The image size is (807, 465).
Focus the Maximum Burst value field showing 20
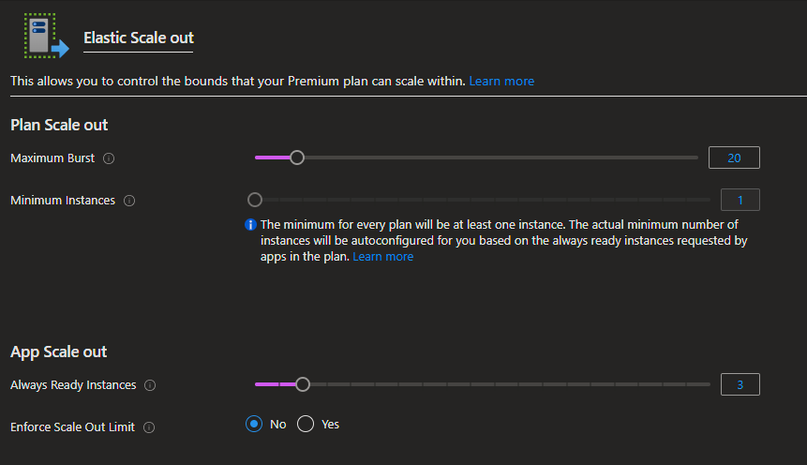734,158
